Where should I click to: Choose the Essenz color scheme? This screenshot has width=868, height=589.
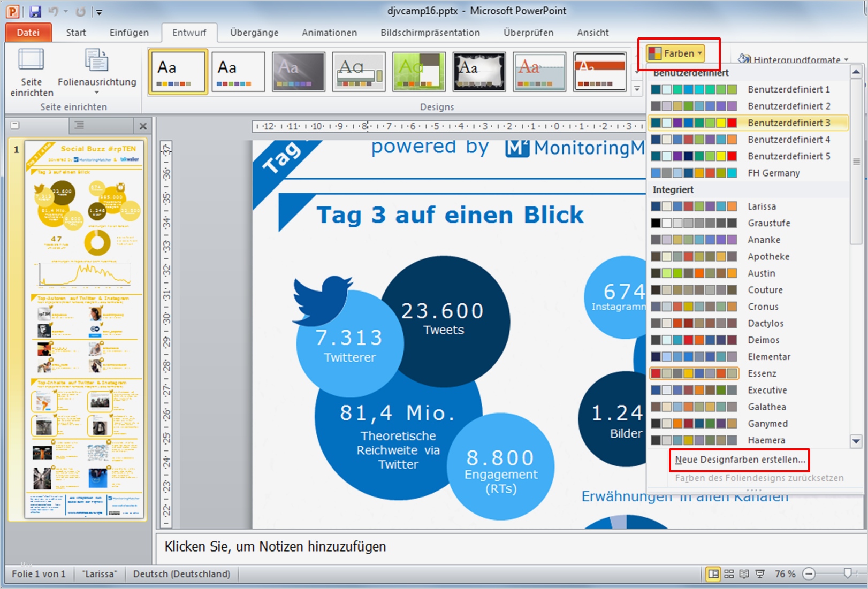click(748, 373)
